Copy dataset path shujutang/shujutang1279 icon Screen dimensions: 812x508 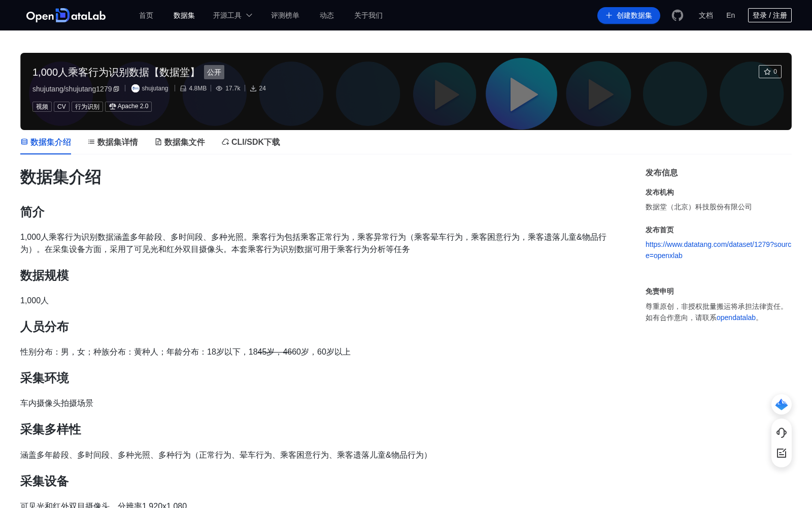point(116,89)
